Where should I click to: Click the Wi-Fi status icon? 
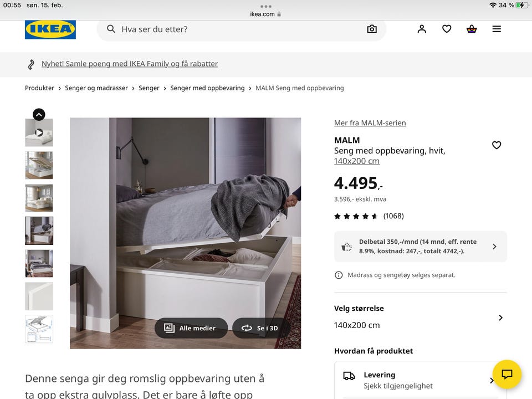493,5
